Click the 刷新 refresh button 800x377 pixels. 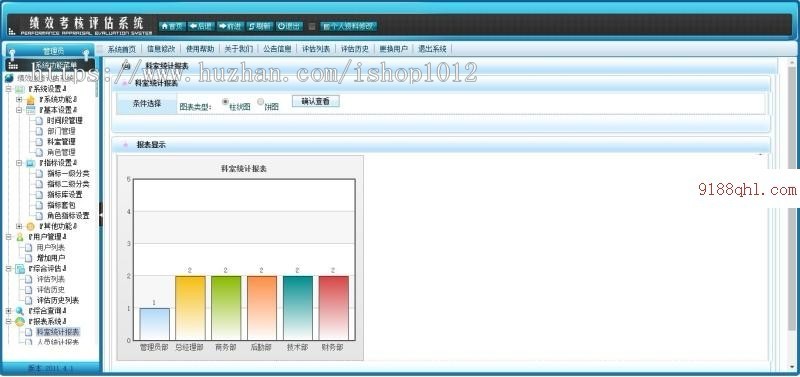point(260,26)
